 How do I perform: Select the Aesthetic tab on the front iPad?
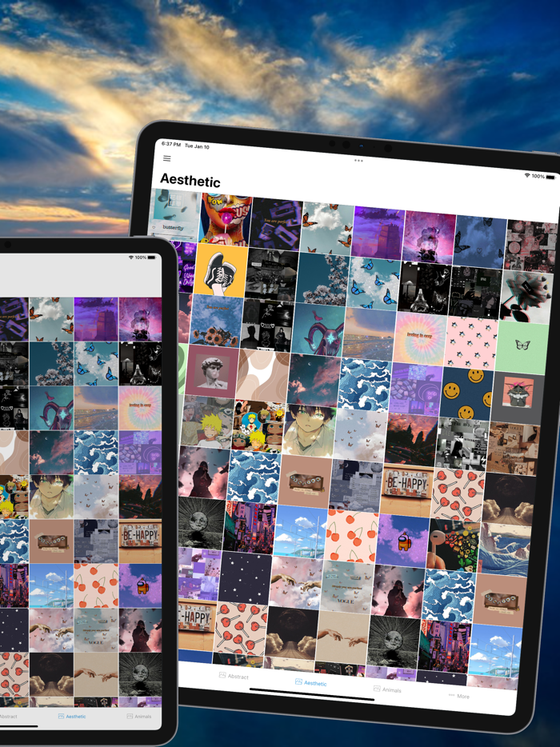[72, 716]
